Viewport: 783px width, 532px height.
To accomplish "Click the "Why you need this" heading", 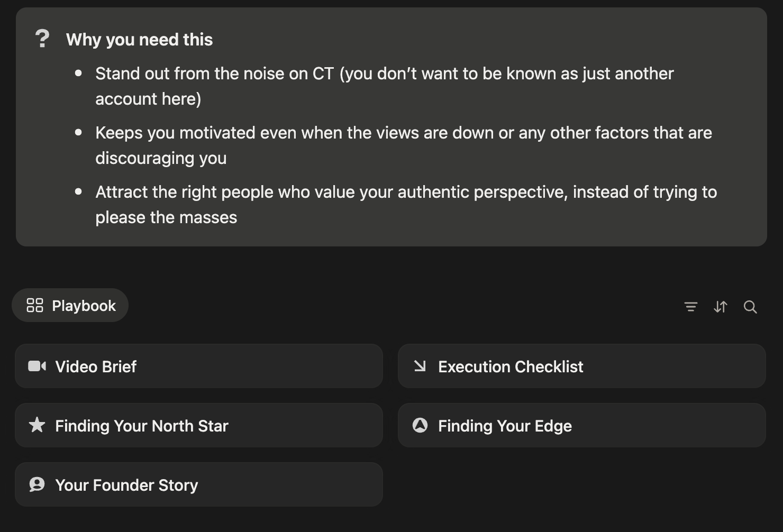I will 139,40.
